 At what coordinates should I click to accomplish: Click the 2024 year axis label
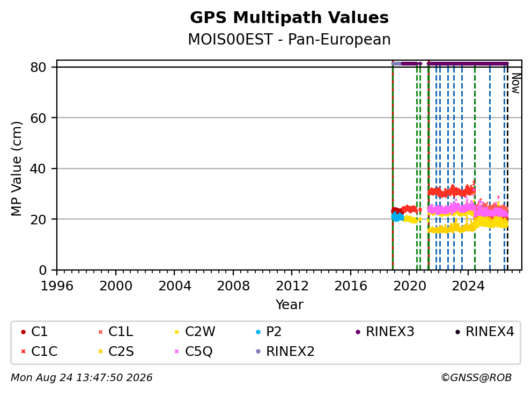point(468,286)
